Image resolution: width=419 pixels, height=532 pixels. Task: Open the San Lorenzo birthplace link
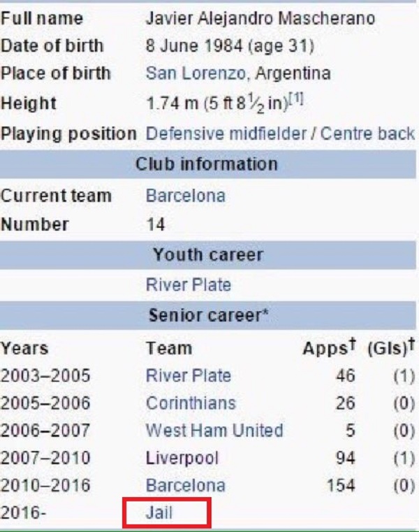point(196,73)
